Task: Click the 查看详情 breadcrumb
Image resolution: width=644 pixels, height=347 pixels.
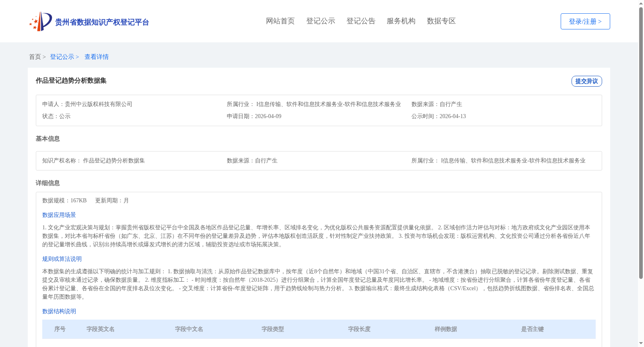Action: [x=97, y=57]
